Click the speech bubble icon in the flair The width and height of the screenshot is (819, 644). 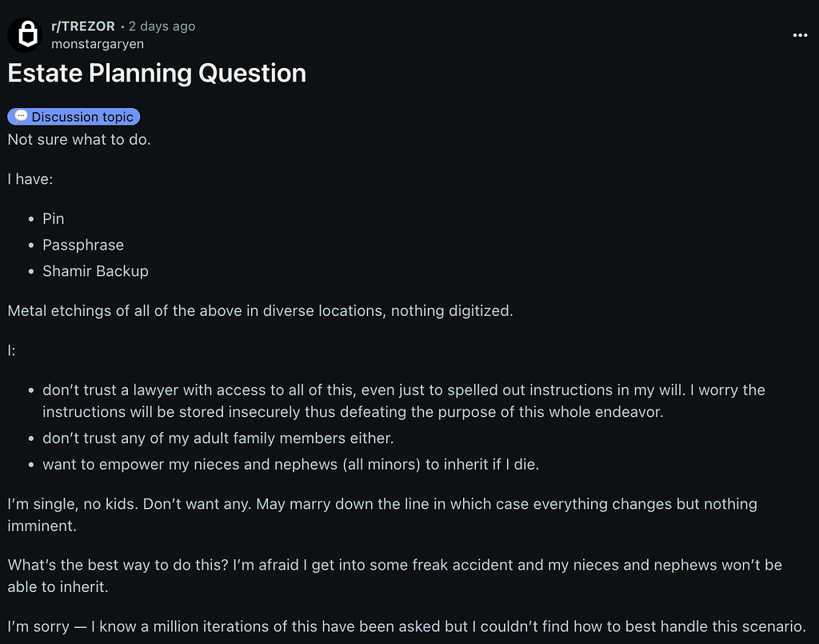click(x=21, y=116)
